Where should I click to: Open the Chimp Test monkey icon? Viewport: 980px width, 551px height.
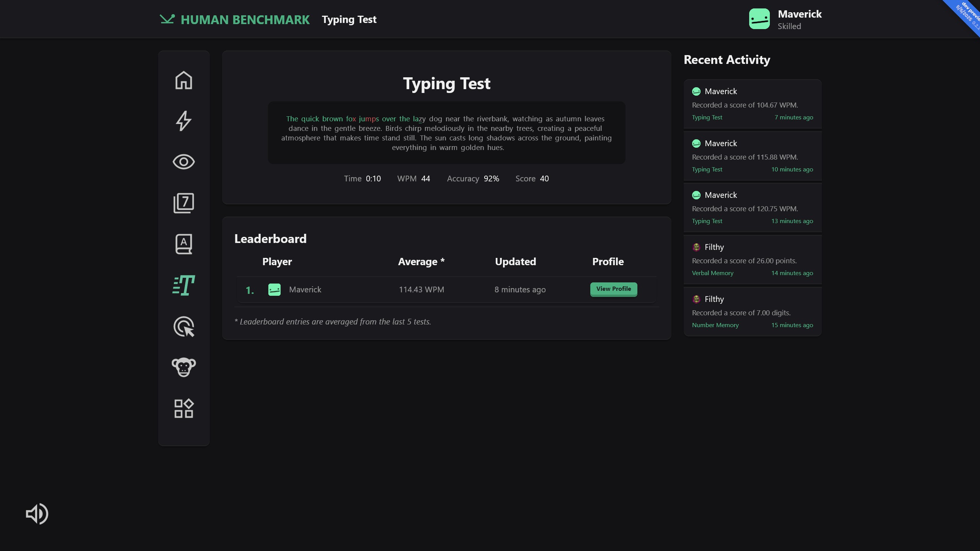point(184,367)
